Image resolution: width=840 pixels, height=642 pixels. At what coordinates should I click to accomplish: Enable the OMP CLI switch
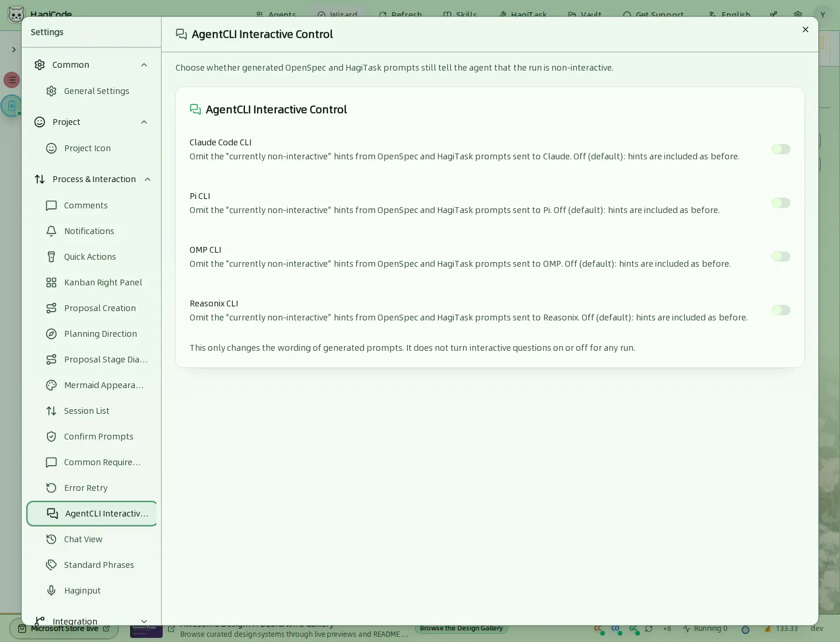click(x=781, y=257)
